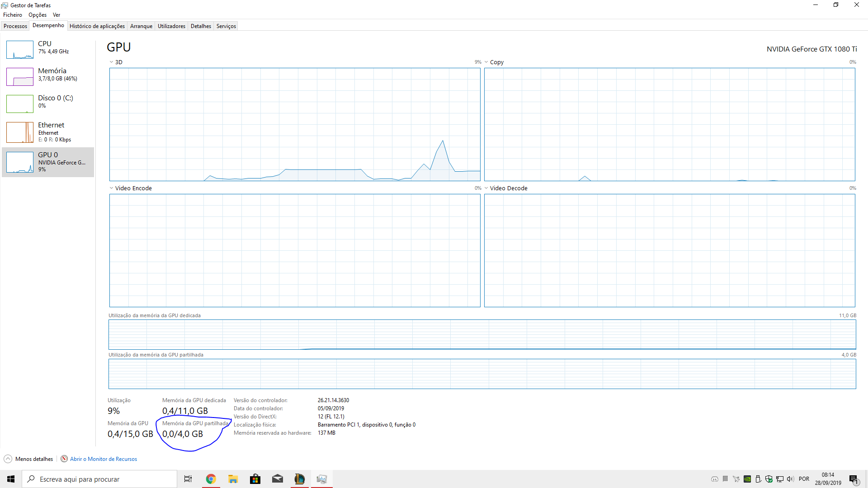The width and height of the screenshot is (868, 488).
Task: Go to the Utilizadores tab
Action: pyautogui.click(x=171, y=26)
